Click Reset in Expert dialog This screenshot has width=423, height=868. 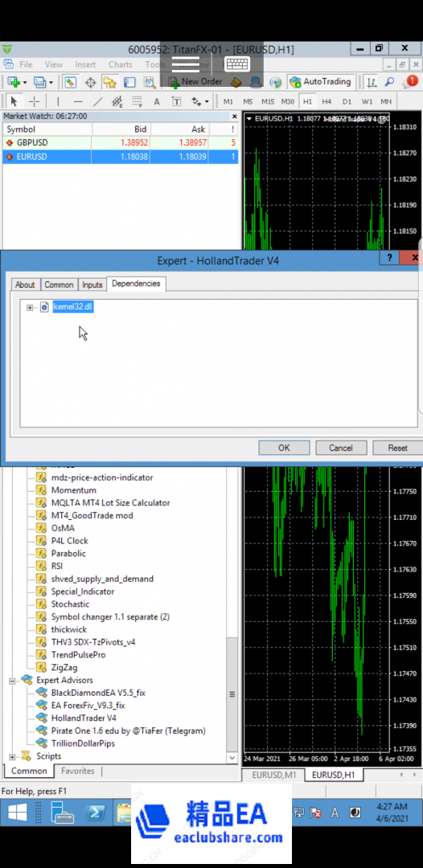(x=397, y=448)
